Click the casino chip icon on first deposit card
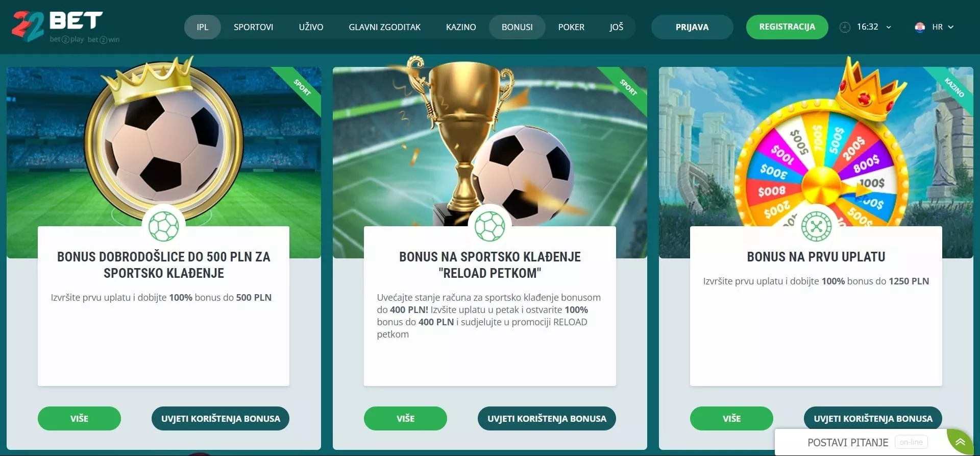The height and width of the screenshot is (456, 980). coord(816,226)
